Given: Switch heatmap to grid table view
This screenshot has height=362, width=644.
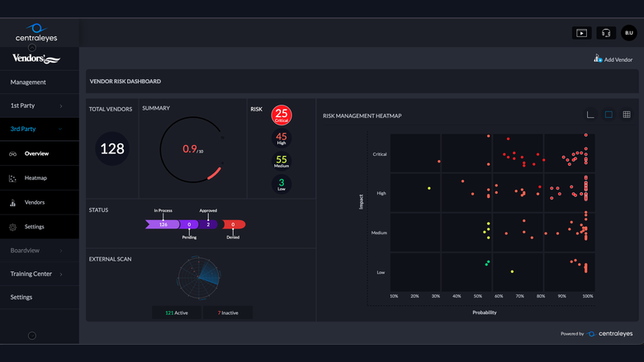Looking at the screenshot, I should click(x=627, y=115).
